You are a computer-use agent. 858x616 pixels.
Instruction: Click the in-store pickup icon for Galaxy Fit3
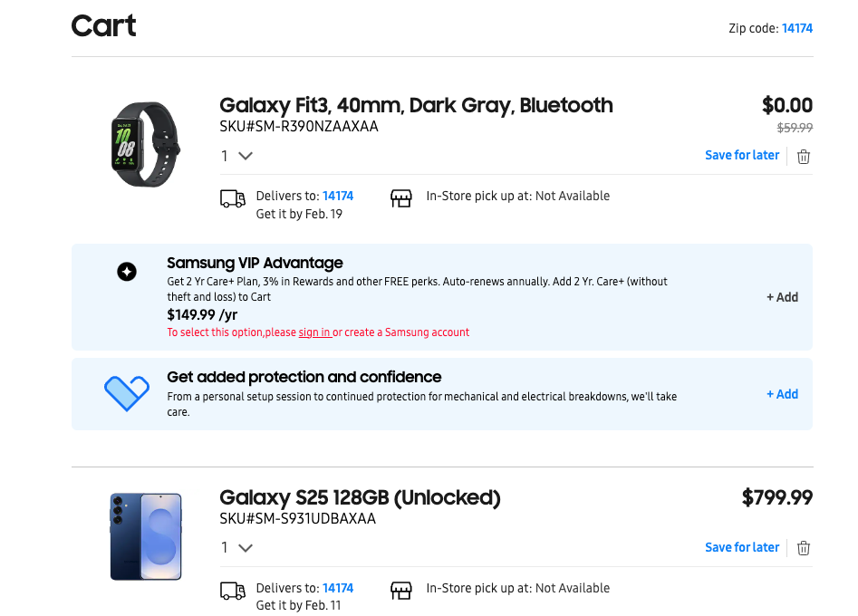[400, 196]
